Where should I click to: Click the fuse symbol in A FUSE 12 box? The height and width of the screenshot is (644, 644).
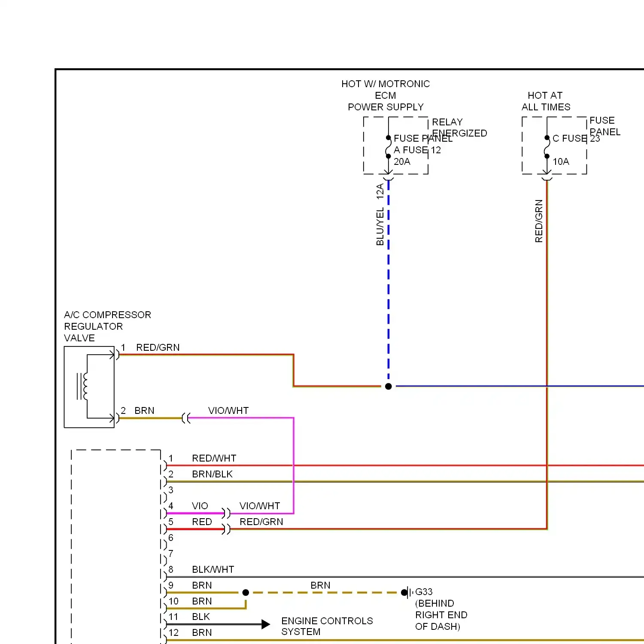[389, 147]
